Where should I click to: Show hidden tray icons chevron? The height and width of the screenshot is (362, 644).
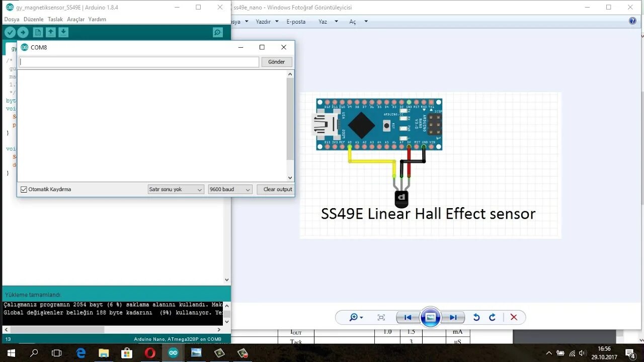pyautogui.click(x=549, y=353)
